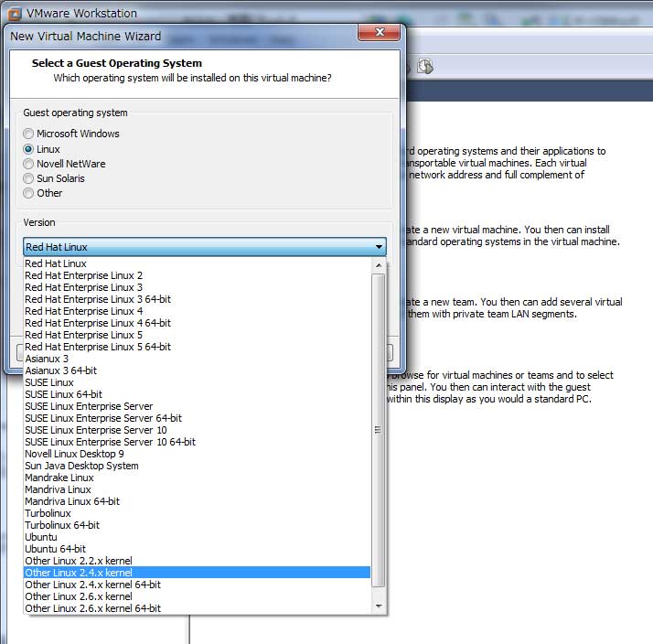Pick Other Linux 2.6.x kernel
Screen dimensions: 653x644
(197, 596)
